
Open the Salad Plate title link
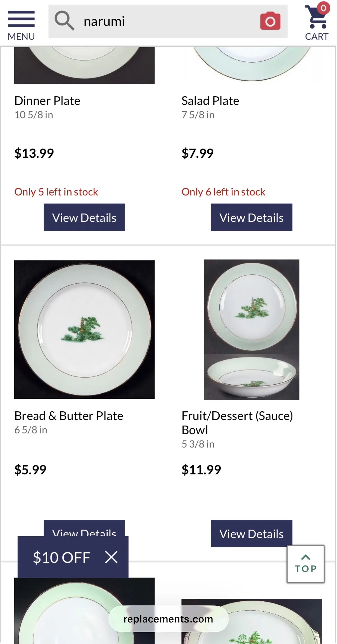[210, 101]
